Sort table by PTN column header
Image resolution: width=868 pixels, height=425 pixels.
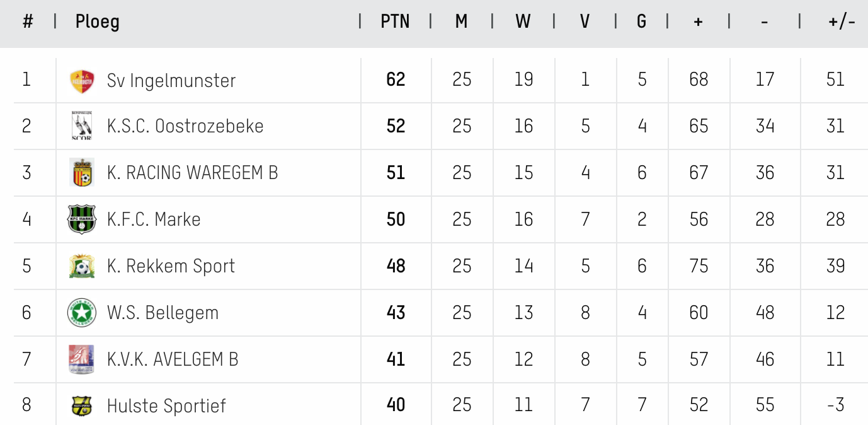395,21
